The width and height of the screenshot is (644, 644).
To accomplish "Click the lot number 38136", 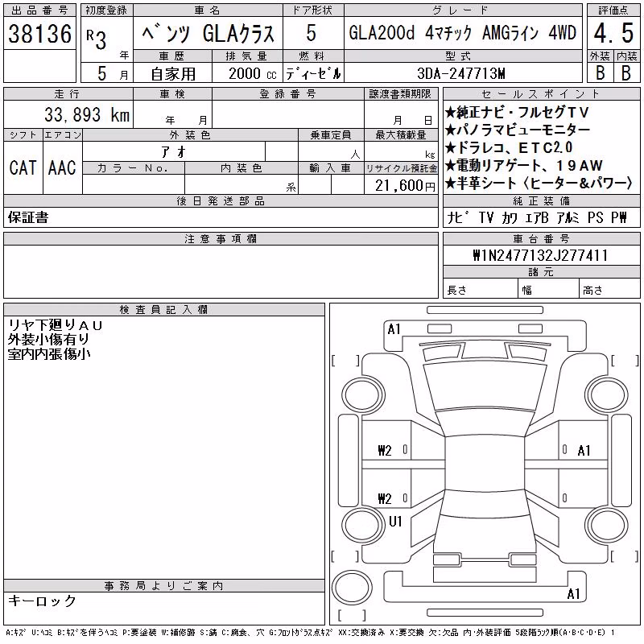I will point(39,33).
